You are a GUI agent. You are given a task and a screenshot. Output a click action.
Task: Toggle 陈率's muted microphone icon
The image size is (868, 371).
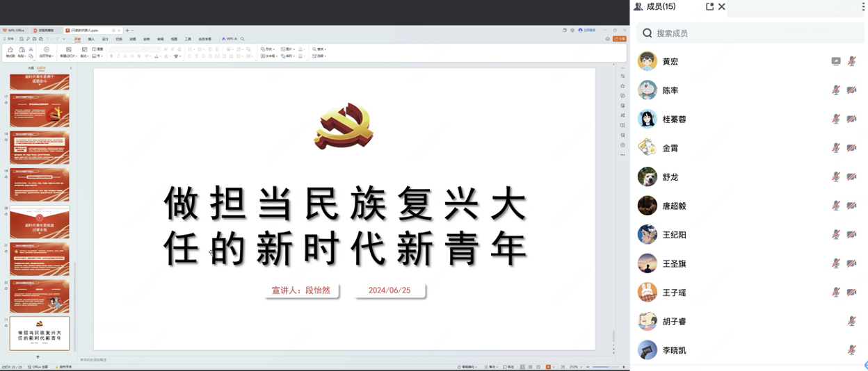[836, 90]
